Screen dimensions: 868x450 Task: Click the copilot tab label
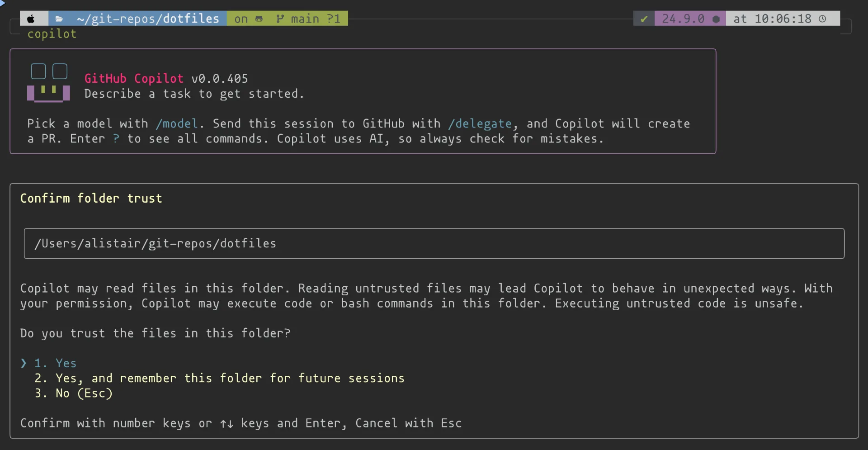coord(52,34)
